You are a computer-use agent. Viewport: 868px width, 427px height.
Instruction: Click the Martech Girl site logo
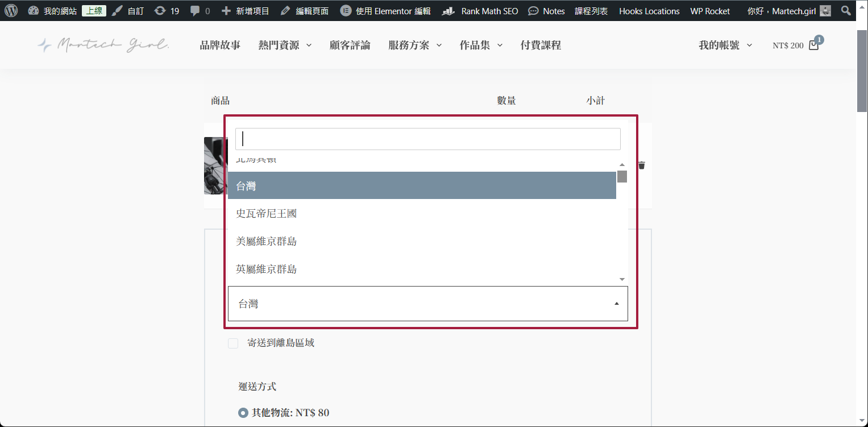coord(103,45)
